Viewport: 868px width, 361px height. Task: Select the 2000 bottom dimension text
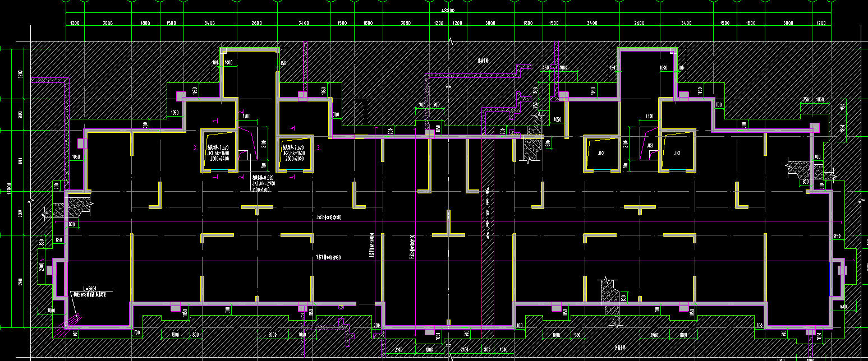pyautogui.click(x=273, y=335)
